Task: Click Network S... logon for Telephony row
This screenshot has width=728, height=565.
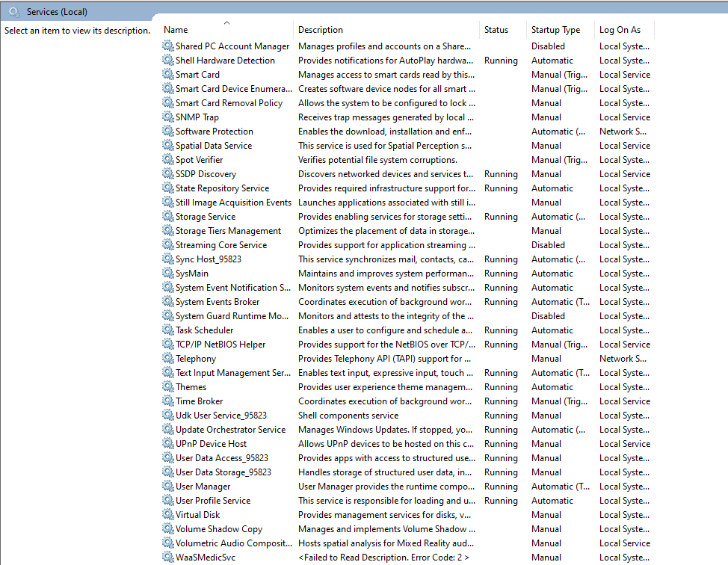Action: [x=623, y=359]
